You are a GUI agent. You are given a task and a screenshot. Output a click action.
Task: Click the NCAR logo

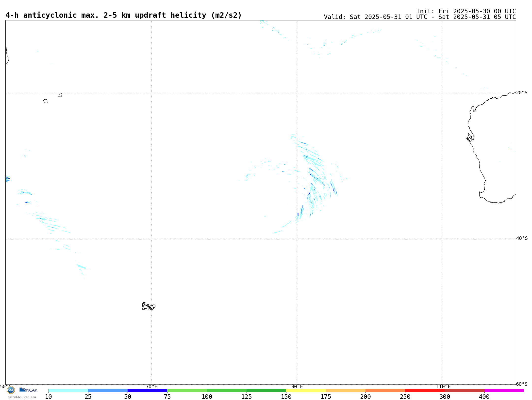(28, 390)
